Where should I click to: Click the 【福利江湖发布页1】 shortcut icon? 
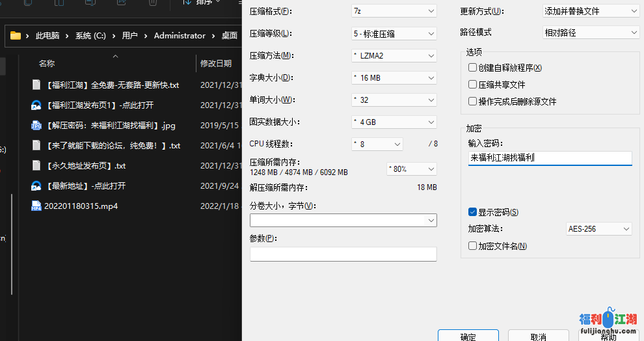[36, 105]
